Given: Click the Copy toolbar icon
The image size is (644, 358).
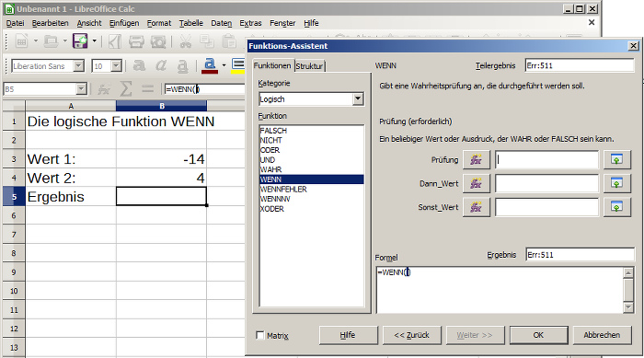Looking at the screenshot, I should point(207,41).
